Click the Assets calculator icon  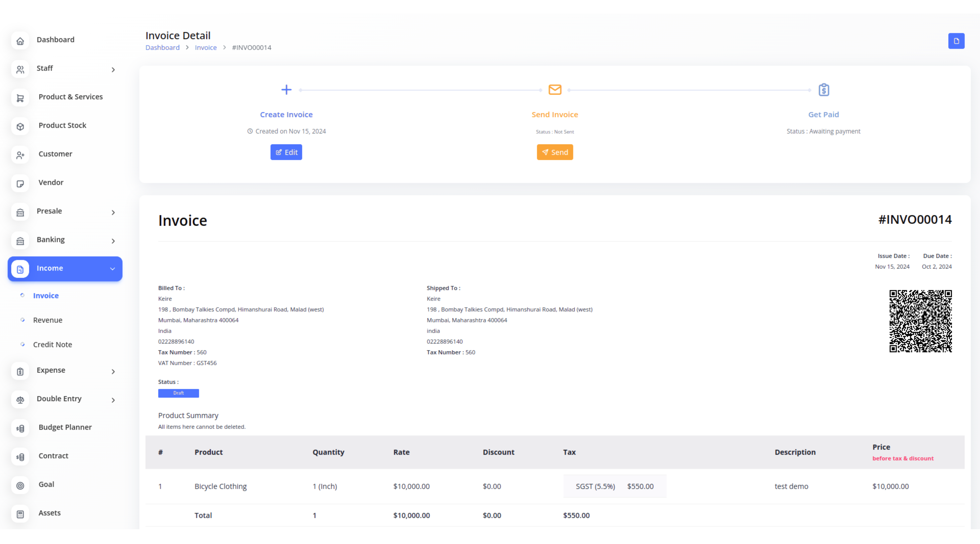(x=20, y=514)
